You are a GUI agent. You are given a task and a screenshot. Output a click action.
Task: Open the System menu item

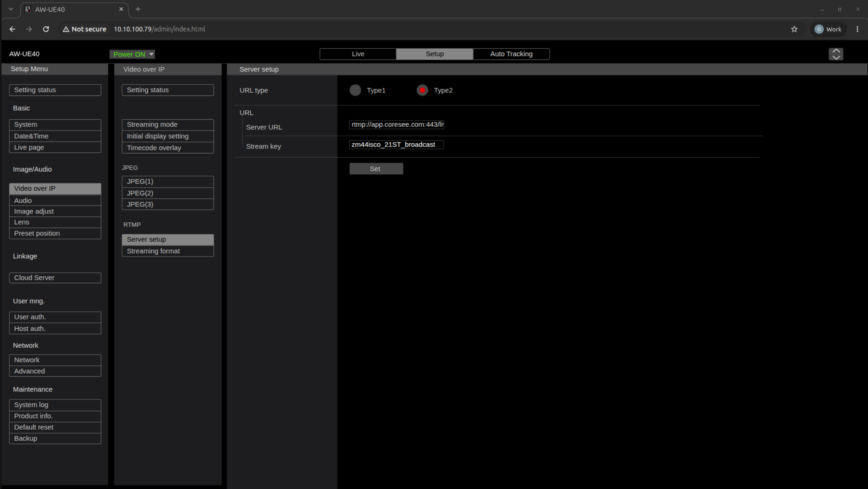pos(55,125)
